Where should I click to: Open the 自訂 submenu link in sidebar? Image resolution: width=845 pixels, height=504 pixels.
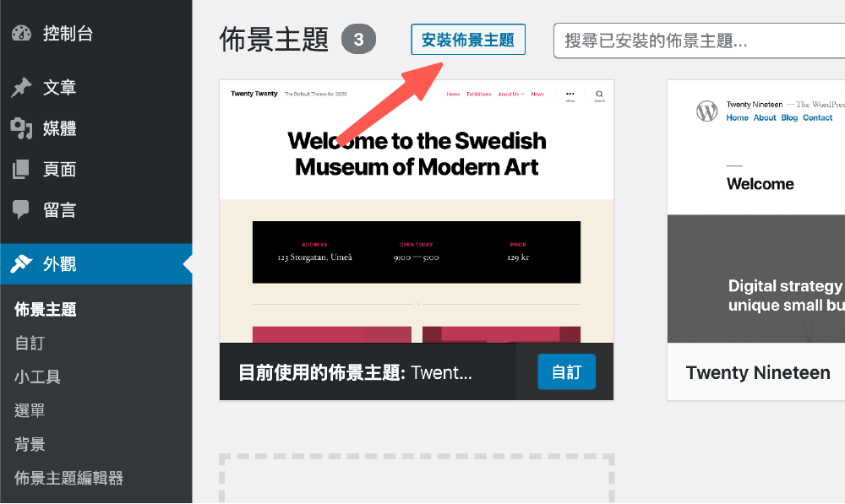click(x=30, y=343)
